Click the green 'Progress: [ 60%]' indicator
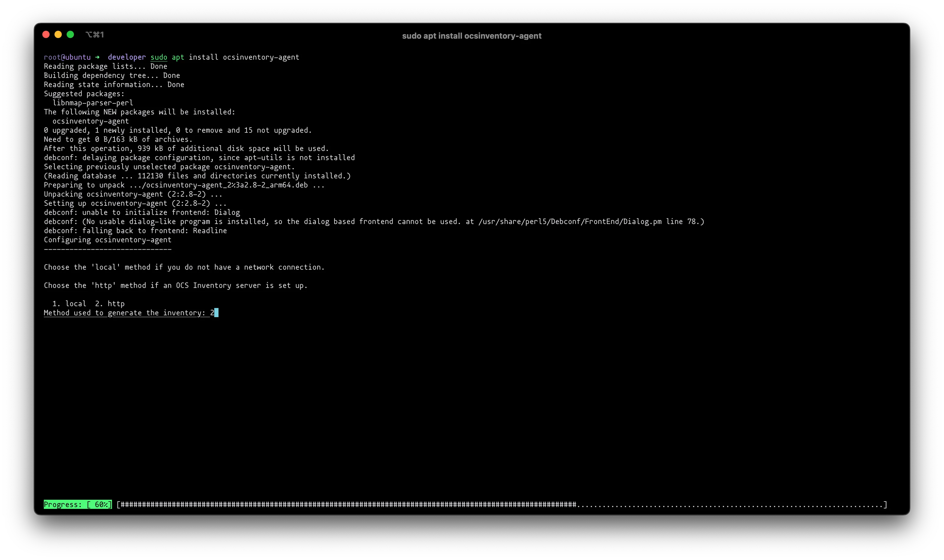 point(78,505)
